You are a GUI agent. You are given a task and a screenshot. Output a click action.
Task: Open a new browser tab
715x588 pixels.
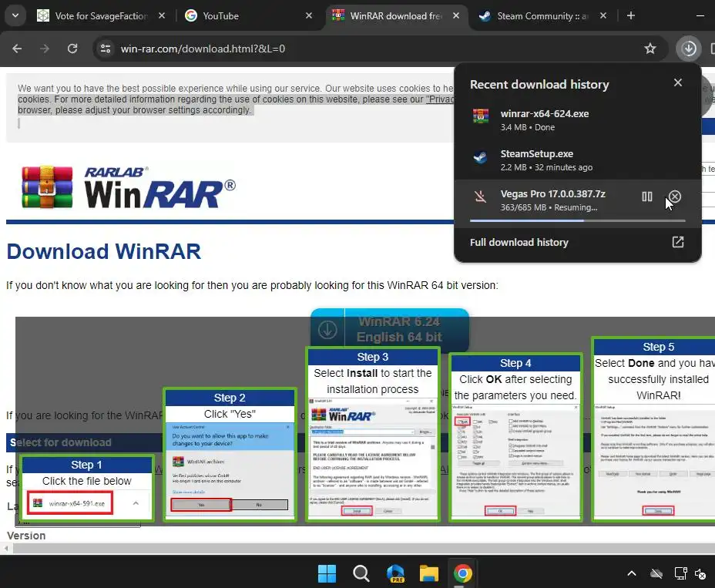(631, 16)
